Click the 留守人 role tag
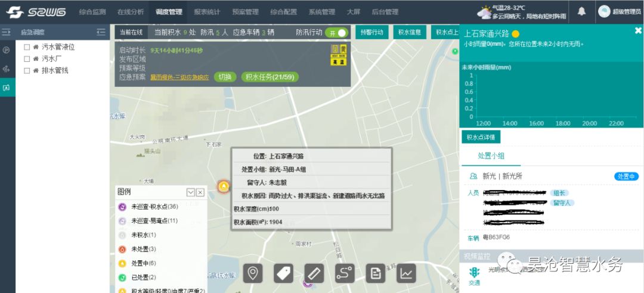The image size is (644, 293). [x=562, y=202]
